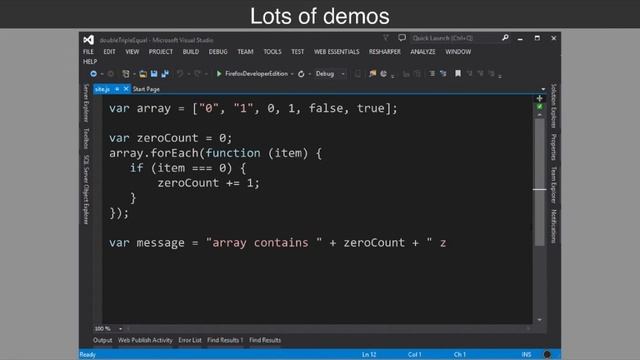Click the Save All icon
The width and height of the screenshot is (640, 360).
coord(165,74)
